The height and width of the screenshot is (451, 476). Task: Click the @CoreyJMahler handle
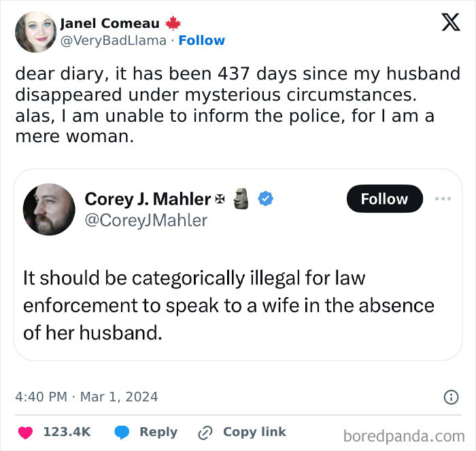click(146, 220)
